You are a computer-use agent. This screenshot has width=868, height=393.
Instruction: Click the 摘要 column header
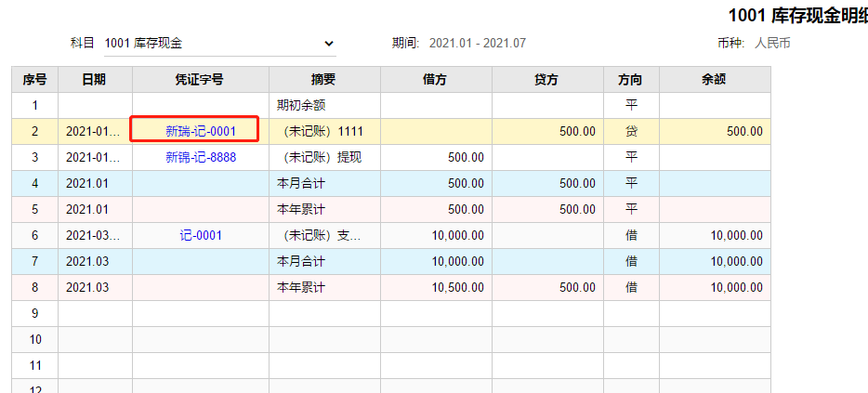(323, 80)
